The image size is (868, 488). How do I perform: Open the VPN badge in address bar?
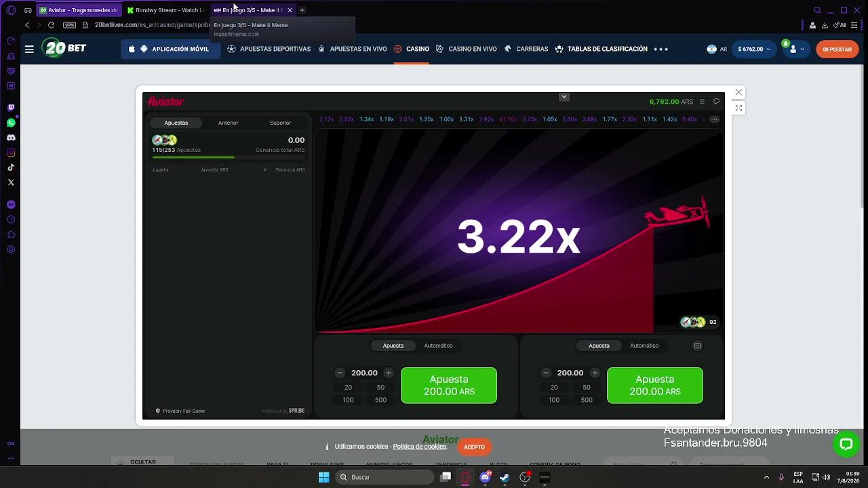point(69,25)
